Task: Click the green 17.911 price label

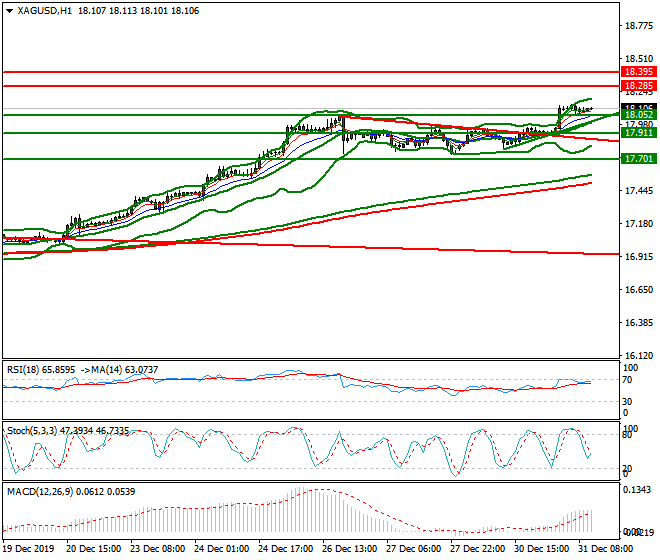Action: click(639, 133)
